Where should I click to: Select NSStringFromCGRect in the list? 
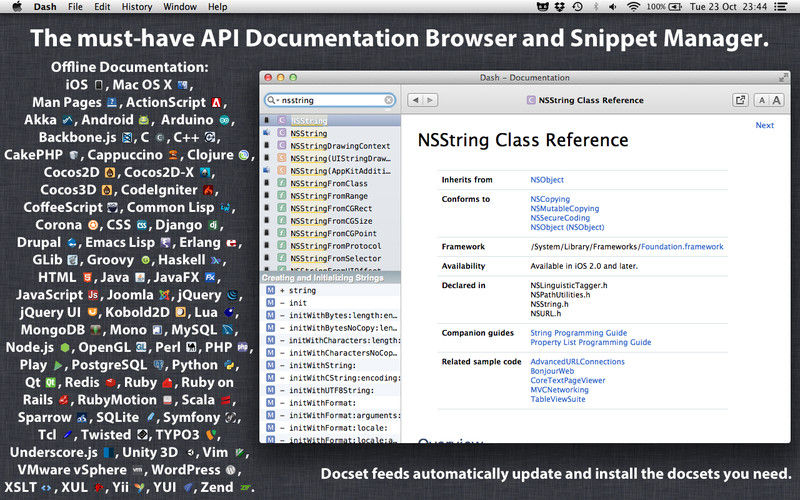[330, 208]
